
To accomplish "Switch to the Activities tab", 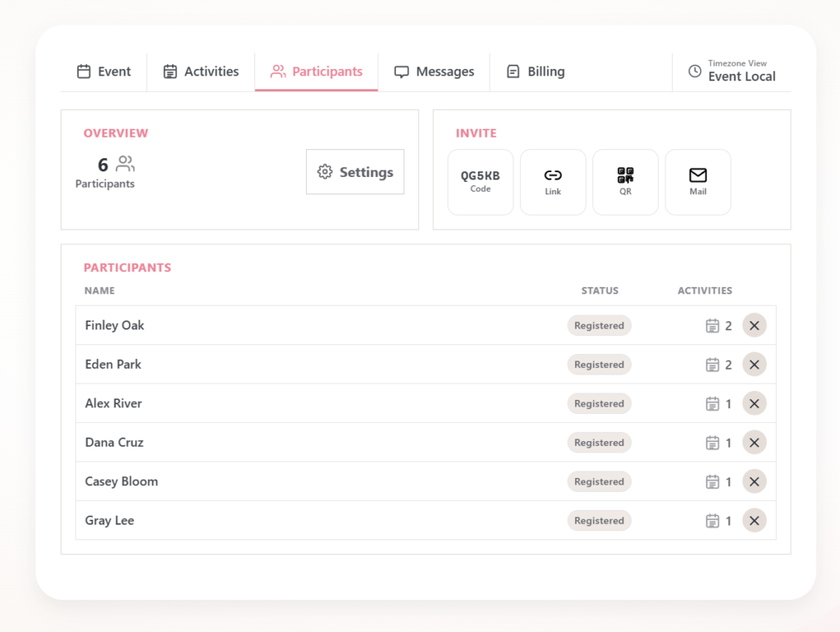I will click(201, 71).
